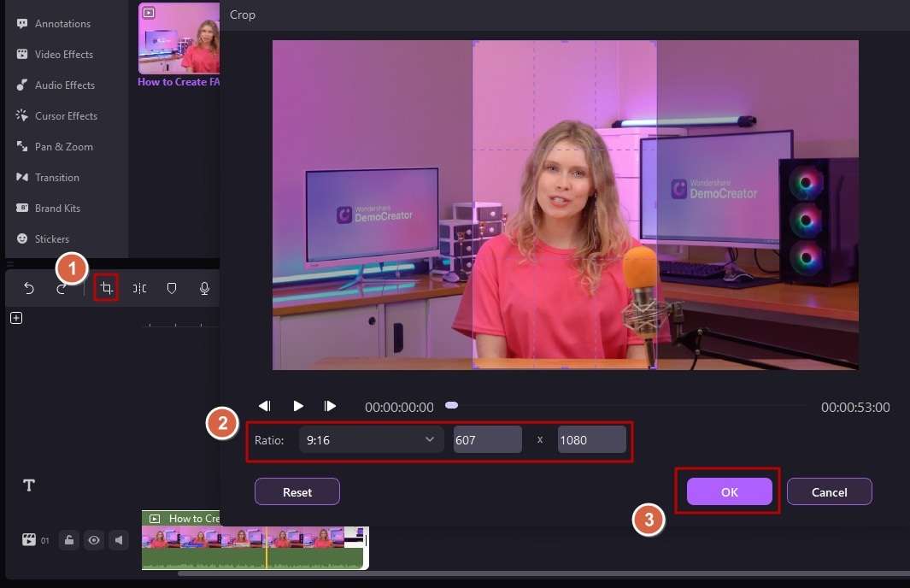Select the Text T tool
This screenshot has width=910, height=588.
29,485
